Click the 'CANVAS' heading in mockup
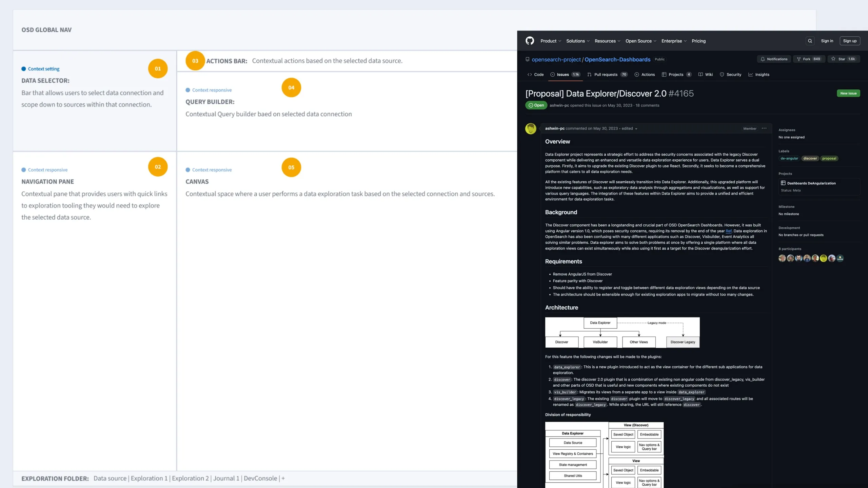Viewport: 868px width, 488px height. point(197,182)
